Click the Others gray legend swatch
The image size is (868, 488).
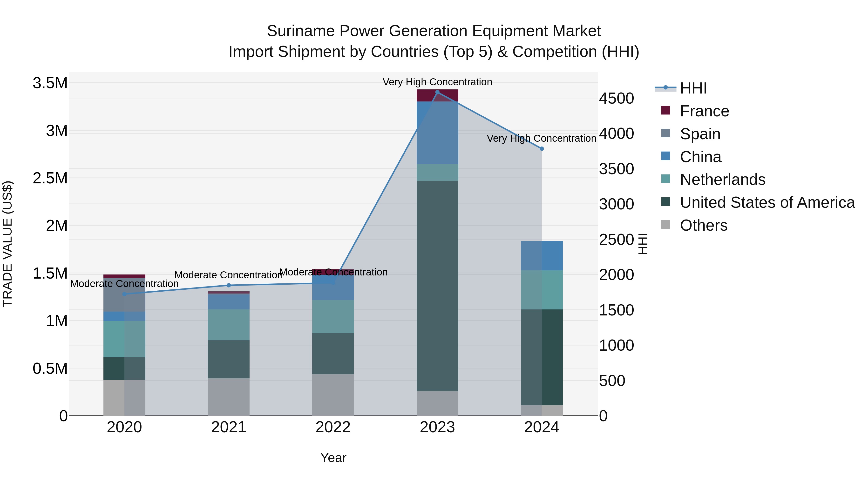point(665,225)
